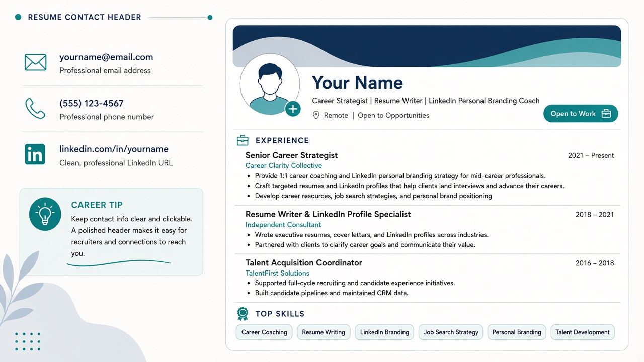Click the Senior Career Strategist job title

pyautogui.click(x=291, y=155)
